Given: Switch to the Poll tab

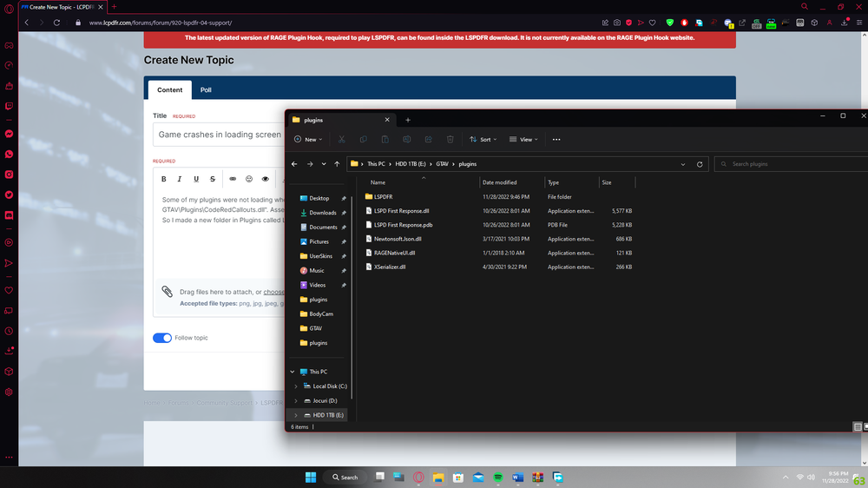Looking at the screenshot, I should click(206, 89).
